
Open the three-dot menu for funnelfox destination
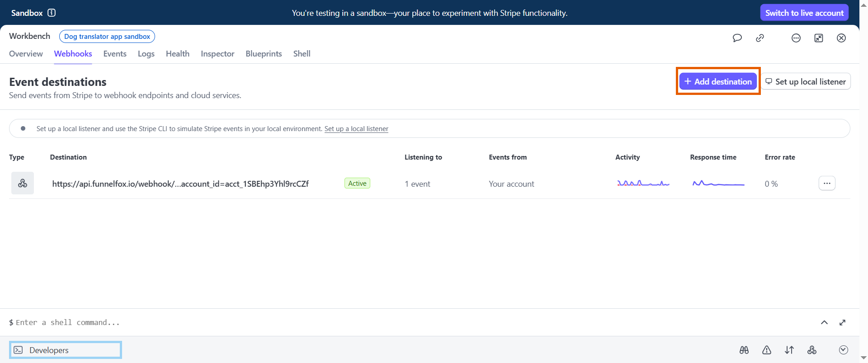[827, 183]
